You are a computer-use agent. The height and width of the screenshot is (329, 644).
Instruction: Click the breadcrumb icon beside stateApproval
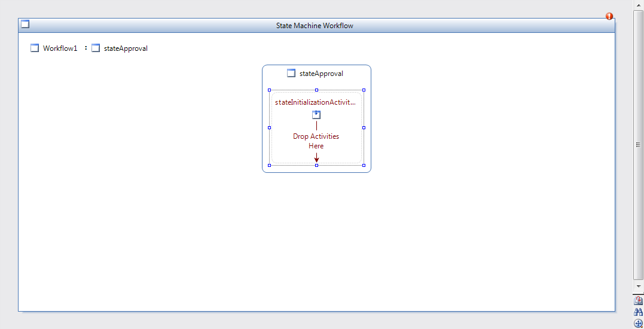(95, 48)
